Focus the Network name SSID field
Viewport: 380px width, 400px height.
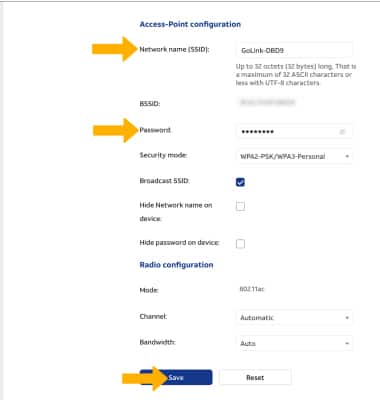tap(294, 50)
